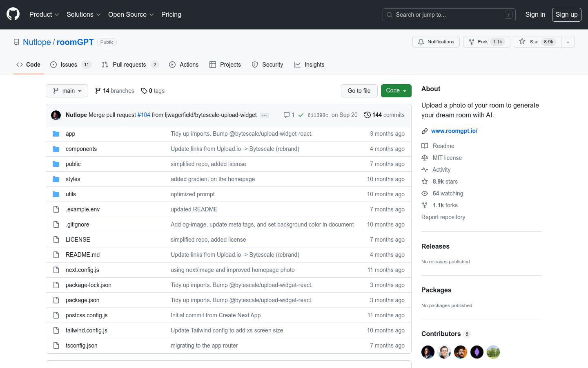Expand the commit message ellipsis
This screenshot has width=588, height=368.
point(265,115)
